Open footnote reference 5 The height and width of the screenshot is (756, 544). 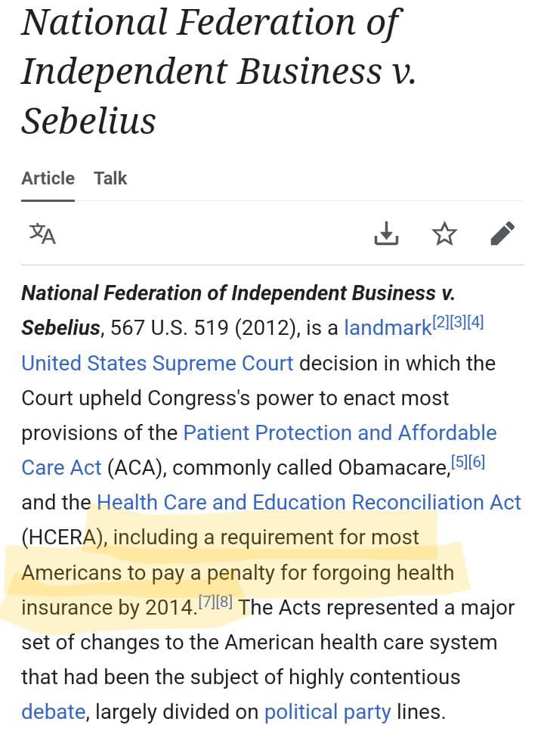point(460,460)
